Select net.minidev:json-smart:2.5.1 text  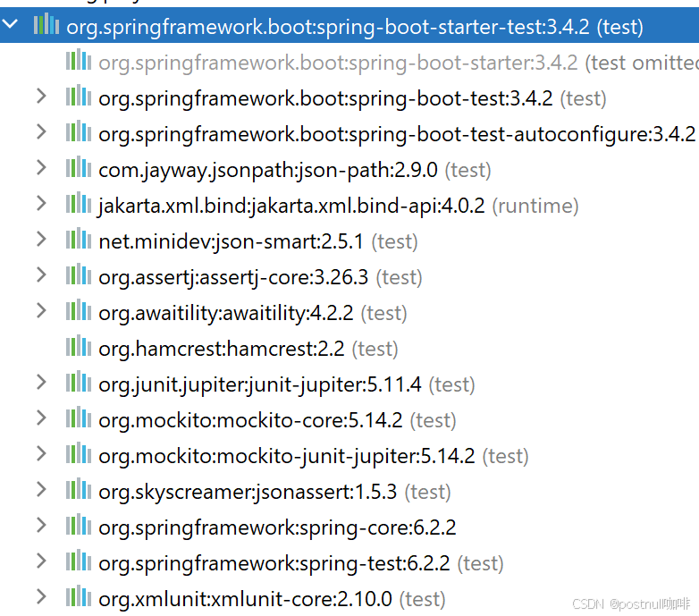click(231, 241)
